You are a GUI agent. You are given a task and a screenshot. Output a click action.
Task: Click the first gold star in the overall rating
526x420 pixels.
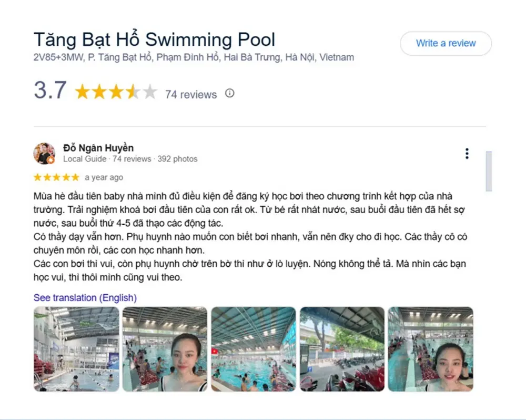coord(82,92)
